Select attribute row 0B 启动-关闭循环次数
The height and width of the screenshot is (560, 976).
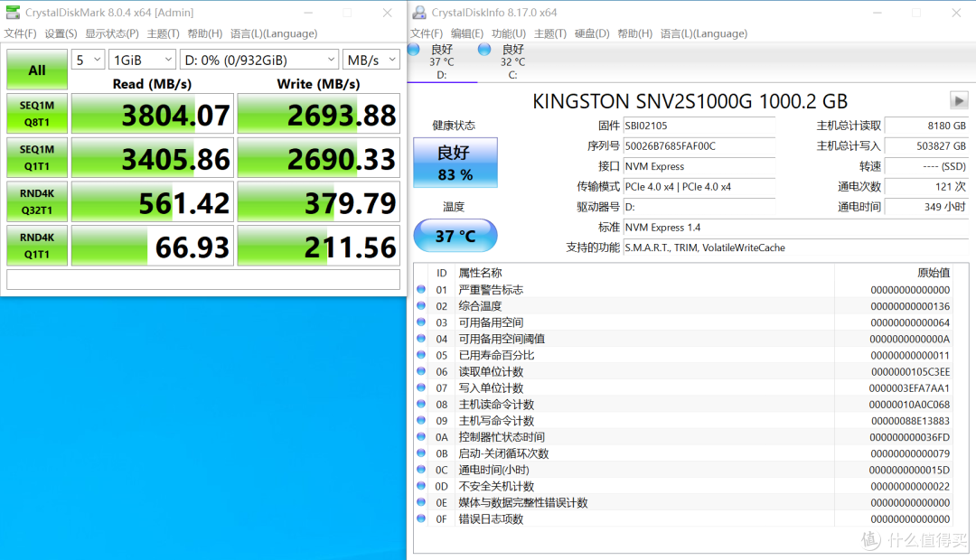coord(685,453)
